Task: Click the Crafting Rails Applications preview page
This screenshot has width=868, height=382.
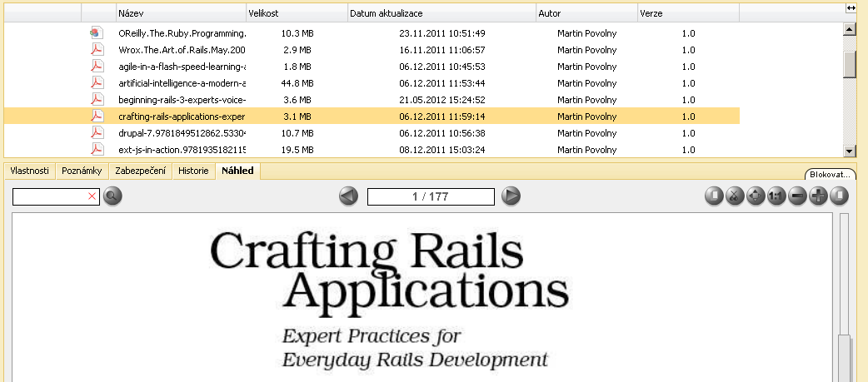Action: (422, 297)
